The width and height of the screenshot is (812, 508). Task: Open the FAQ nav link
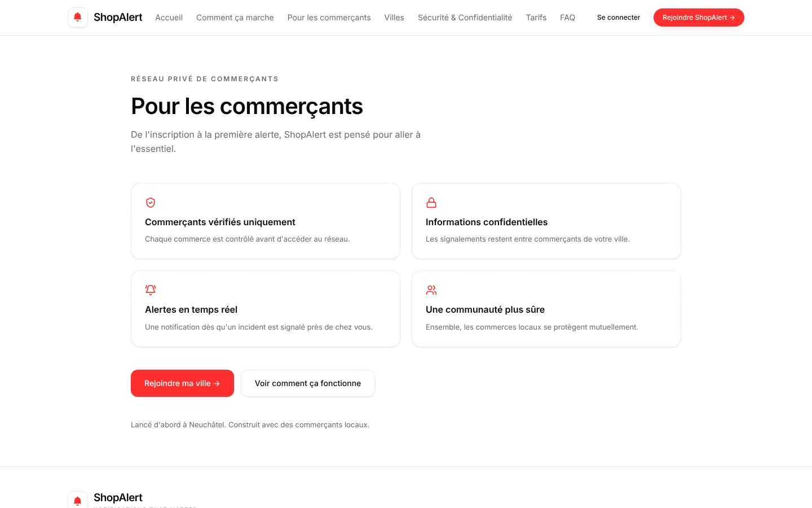coord(567,17)
